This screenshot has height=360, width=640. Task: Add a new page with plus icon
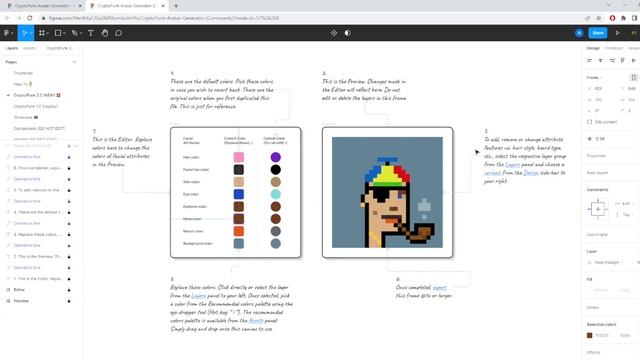point(74,62)
